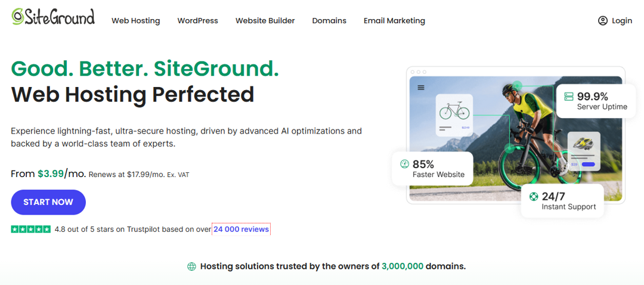
Task: Click the 'Experience lightning-fast' description paragraph
Action: 187,138
